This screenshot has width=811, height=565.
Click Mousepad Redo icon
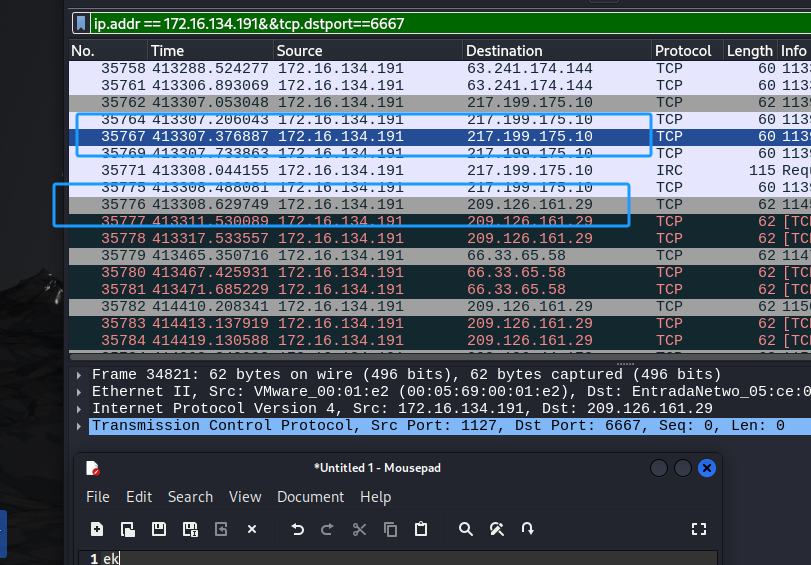(327, 529)
